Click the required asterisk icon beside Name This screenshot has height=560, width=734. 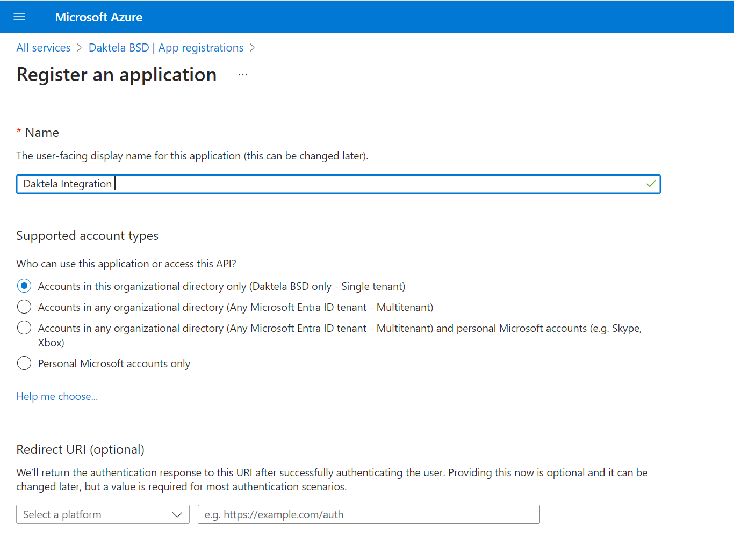(19, 130)
